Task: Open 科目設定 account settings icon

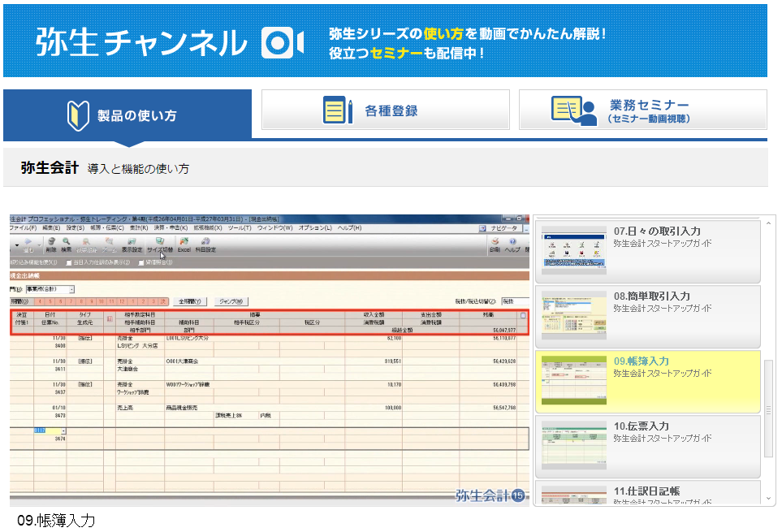Action: coord(205,244)
